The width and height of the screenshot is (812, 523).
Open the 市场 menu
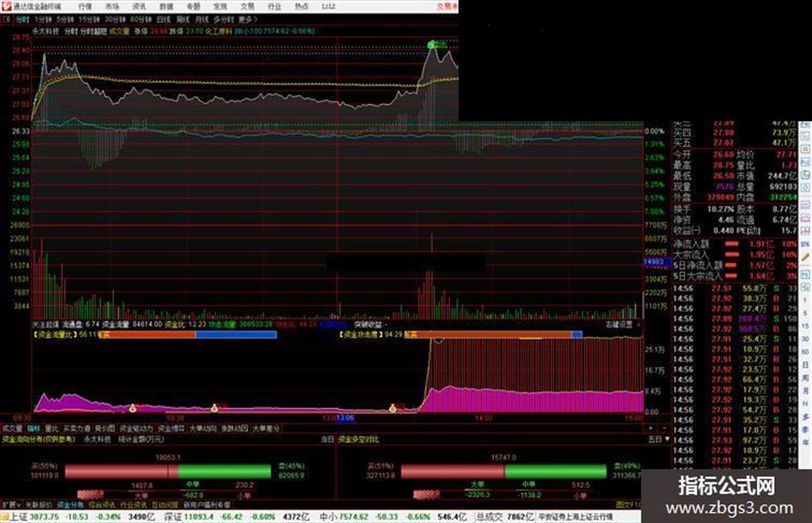pos(112,7)
